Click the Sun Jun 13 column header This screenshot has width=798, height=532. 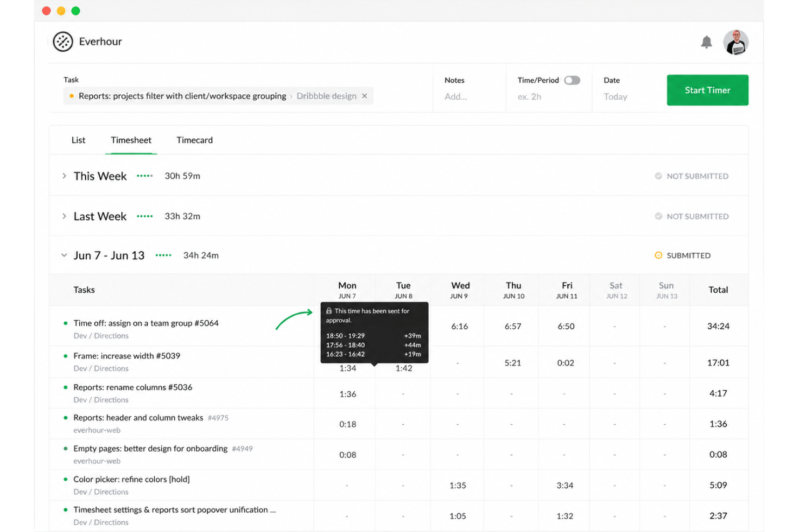[666, 290]
